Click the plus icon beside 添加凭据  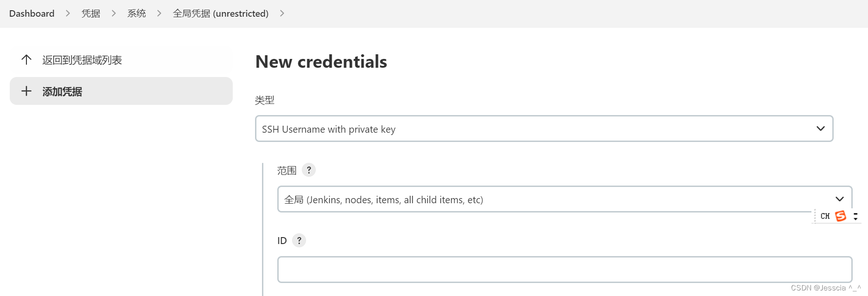coord(26,91)
